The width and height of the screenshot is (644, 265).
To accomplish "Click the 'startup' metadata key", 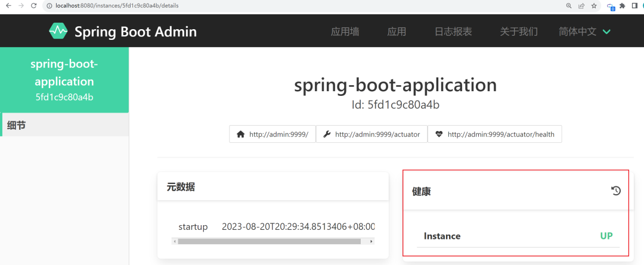I will pyautogui.click(x=193, y=227).
